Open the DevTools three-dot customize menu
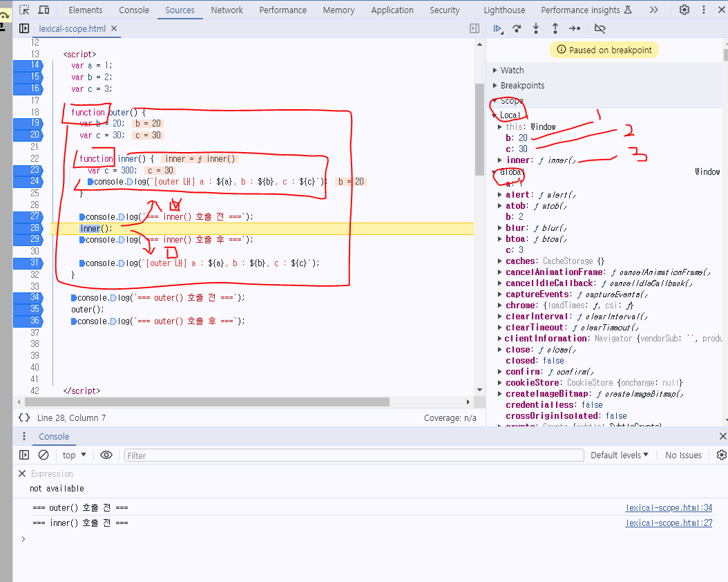728x582 pixels. 704,10
